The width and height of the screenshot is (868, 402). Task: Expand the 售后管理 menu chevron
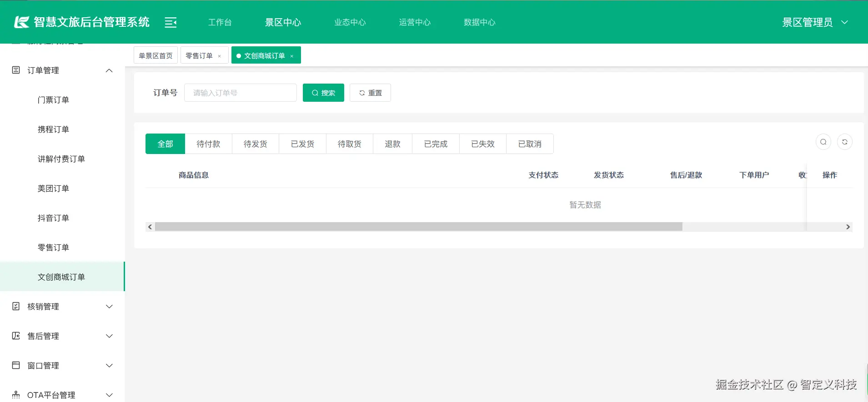pos(109,336)
